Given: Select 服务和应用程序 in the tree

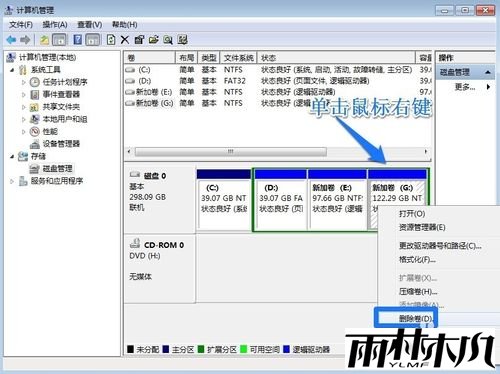Looking at the screenshot, I should (x=57, y=181).
